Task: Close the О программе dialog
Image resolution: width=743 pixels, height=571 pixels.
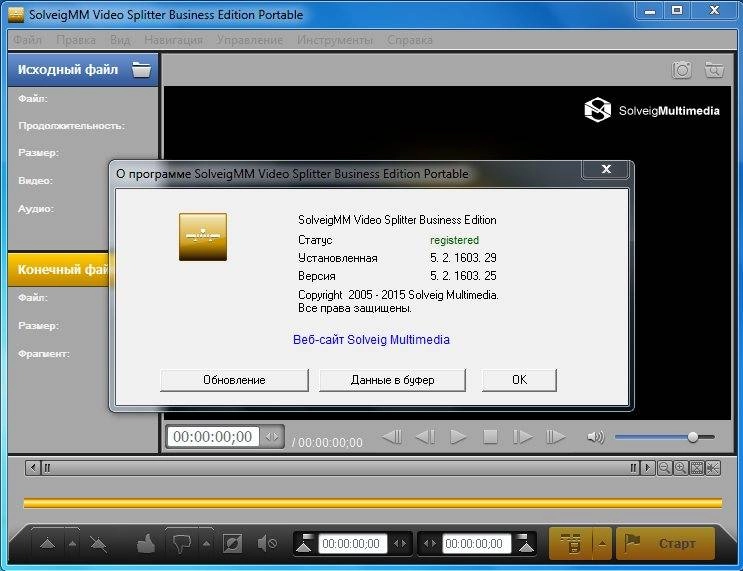Action: click(x=606, y=169)
